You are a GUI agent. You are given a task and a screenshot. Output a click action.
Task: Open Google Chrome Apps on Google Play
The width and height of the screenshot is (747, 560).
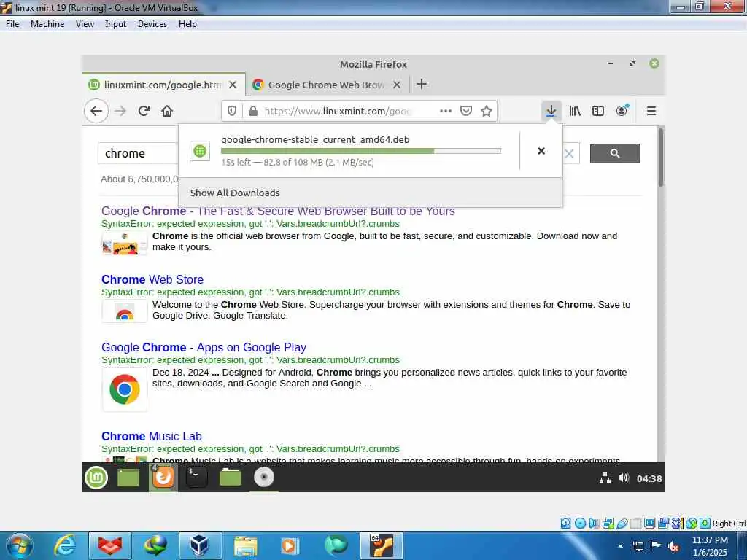tap(204, 348)
